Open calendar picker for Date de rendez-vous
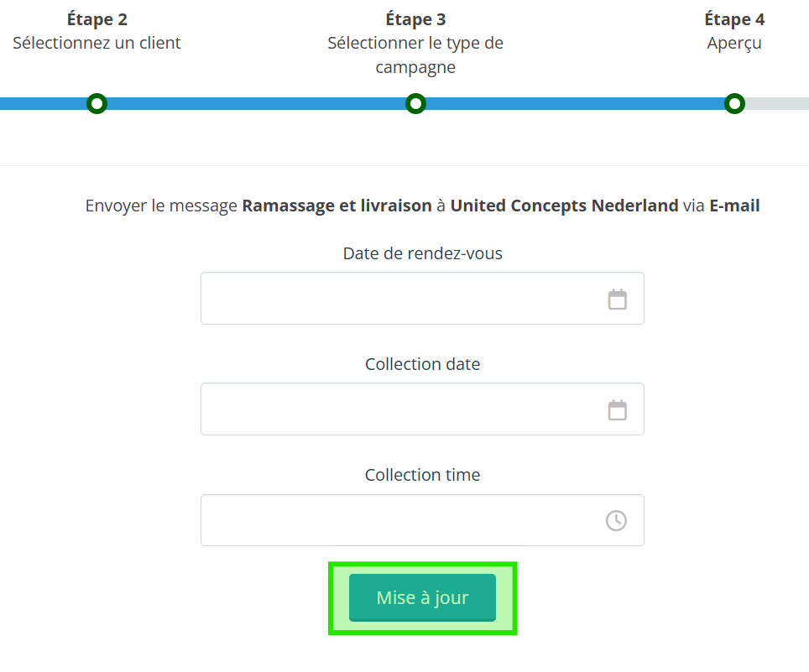This screenshot has width=809, height=672. [617, 300]
